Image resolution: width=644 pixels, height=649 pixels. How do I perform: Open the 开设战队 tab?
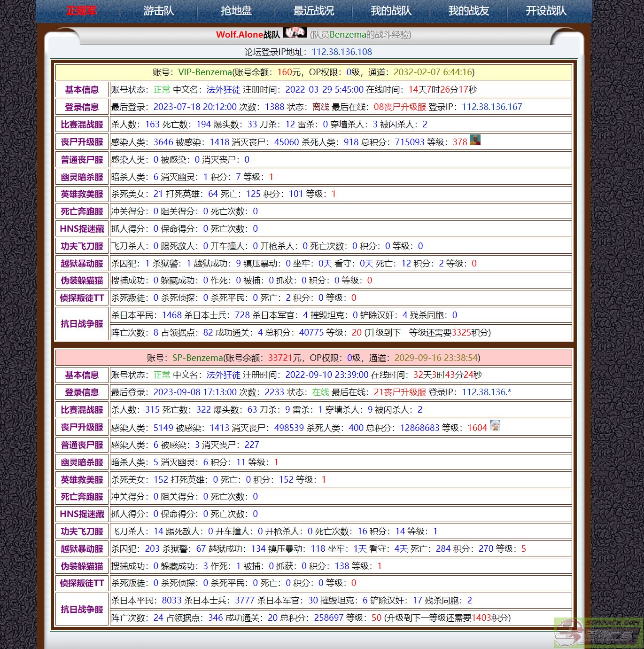546,10
